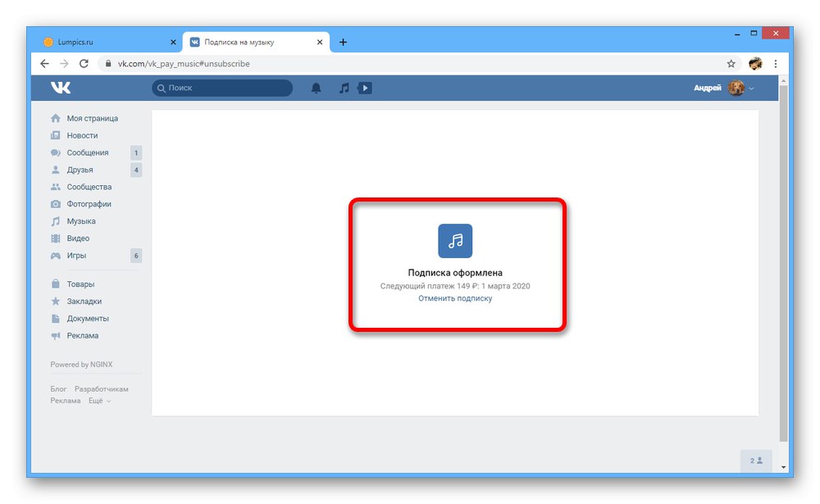
Task: Click the blue music subscription icon
Action: [x=455, y=240]
